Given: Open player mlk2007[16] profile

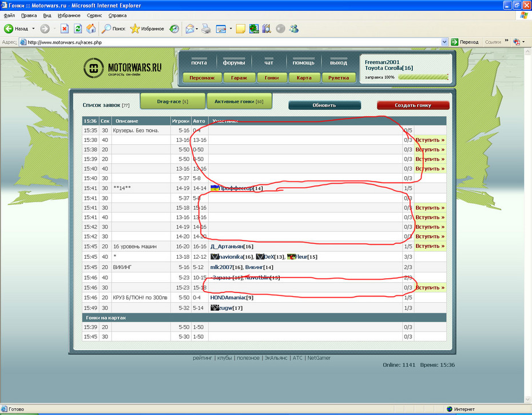Looking at the screenshot, I should click(x=227, y=267).
